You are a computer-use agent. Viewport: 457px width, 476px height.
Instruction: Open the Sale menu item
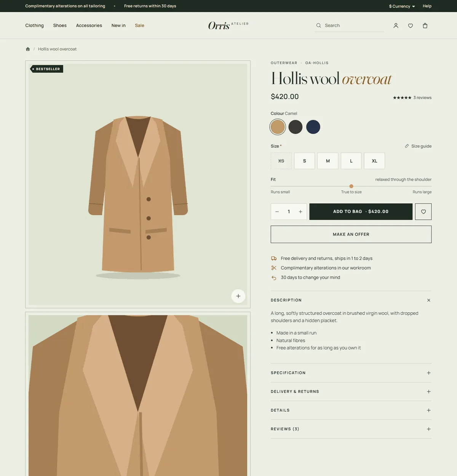point(139,26)
